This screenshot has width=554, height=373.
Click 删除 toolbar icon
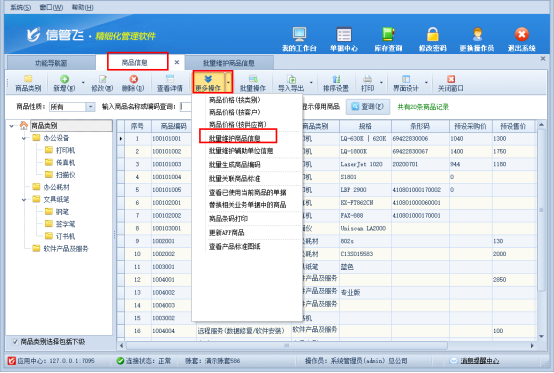click(133, 83)
